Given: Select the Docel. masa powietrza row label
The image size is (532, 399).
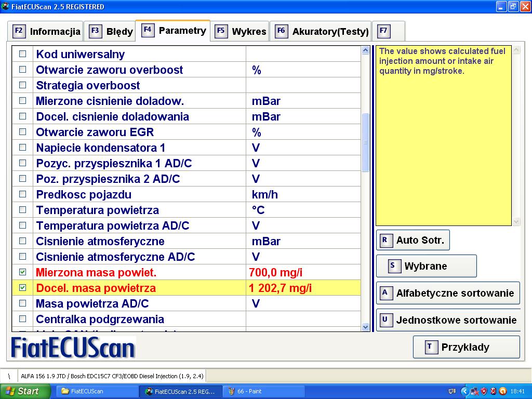Looking at the screenshot, I should click(x=96, y=288).
